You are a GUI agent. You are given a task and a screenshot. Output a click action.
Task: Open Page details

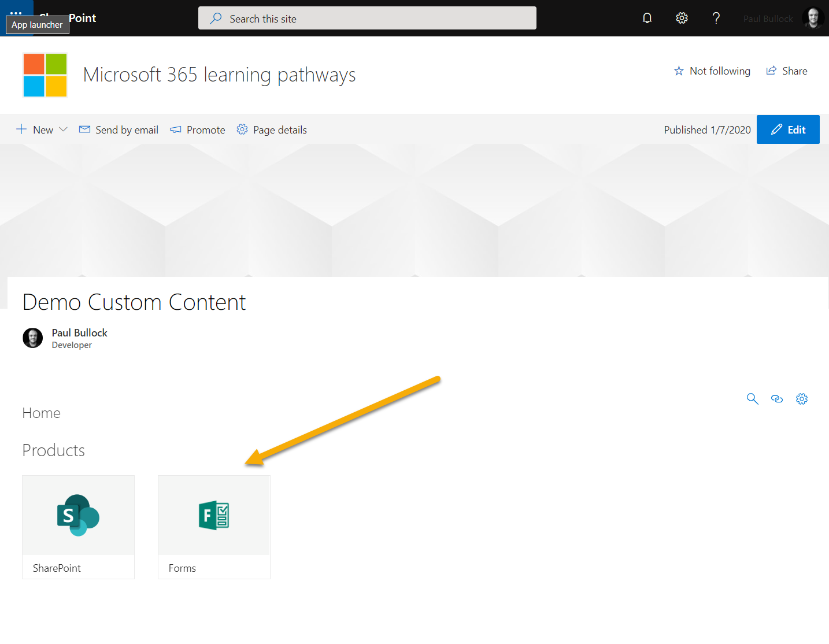pyautogui.click(x=271, y=129)
